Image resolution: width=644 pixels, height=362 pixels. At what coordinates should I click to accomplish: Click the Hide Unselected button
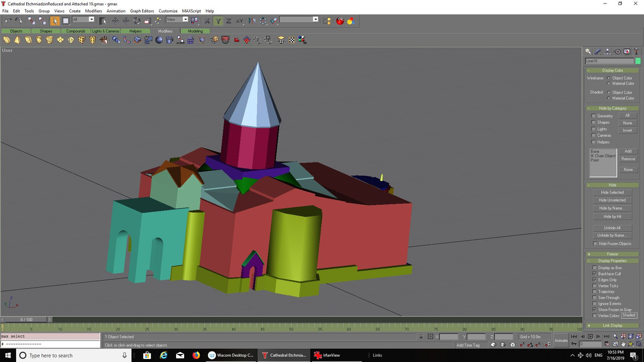click(x=612, y=200)
